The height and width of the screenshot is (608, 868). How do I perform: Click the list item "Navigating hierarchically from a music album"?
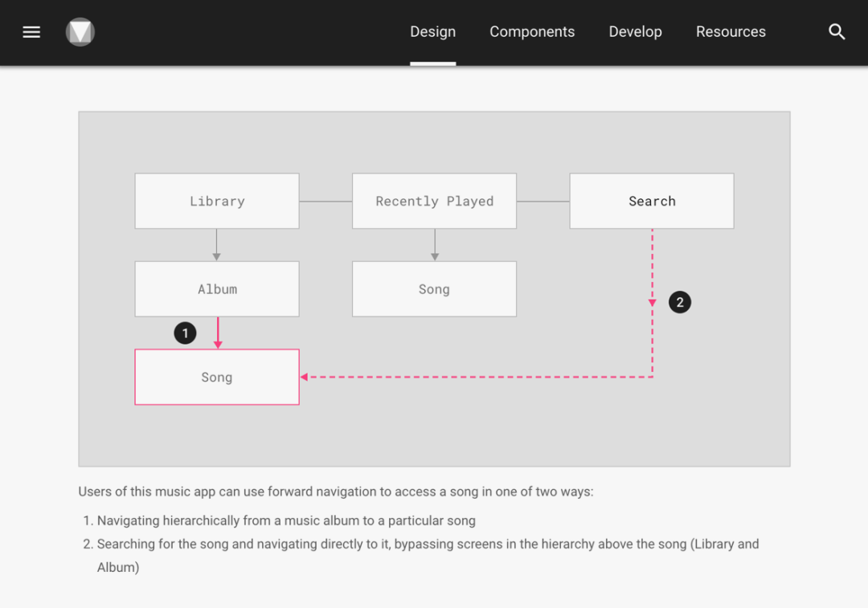(x=286, y=520)
